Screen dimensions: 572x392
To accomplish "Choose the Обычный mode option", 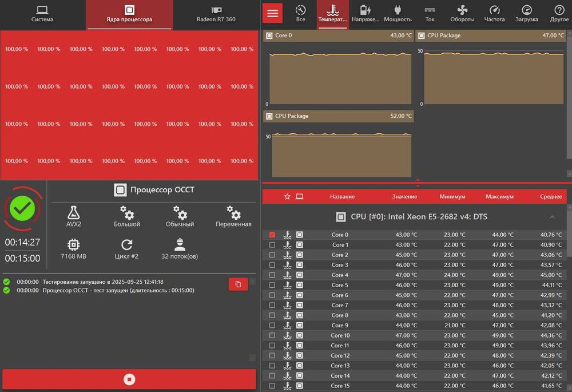I will (180, 216).
